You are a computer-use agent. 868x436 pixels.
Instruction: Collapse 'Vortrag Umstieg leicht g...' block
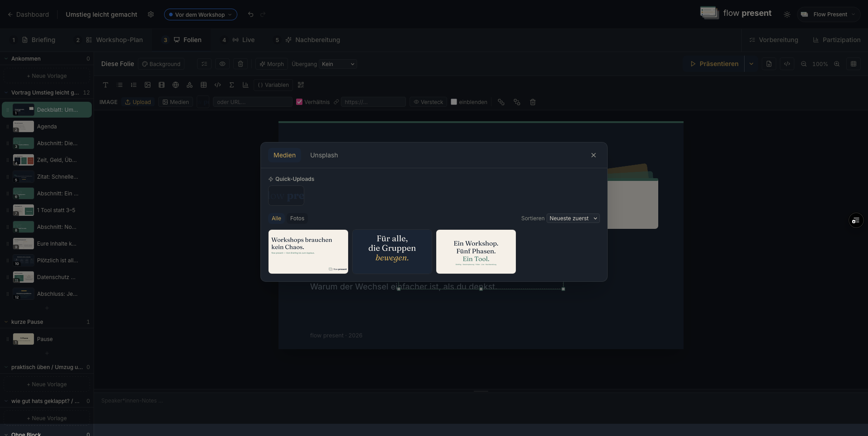pos(6,93)
